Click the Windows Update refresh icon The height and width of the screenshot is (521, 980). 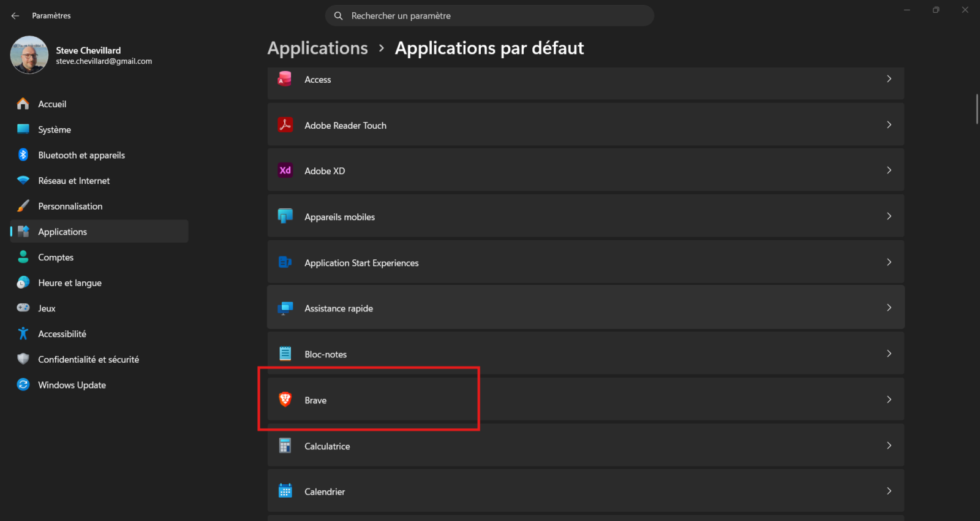(x=23, y=384)
